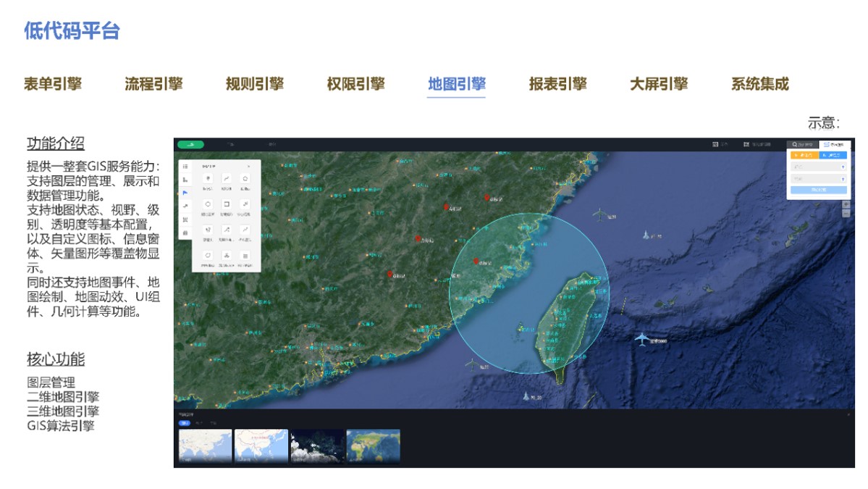868x489 pixels.
Task: Click the map zoom in plus button
Action: pos(846,205)
